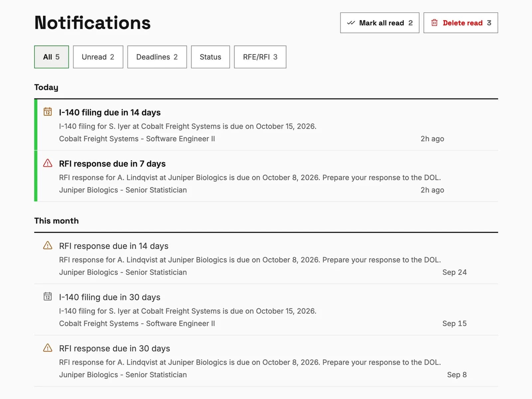Screen dimensions: 532x399
Task: Click the 'This month' section heading
Action: (x=57, y=221)
